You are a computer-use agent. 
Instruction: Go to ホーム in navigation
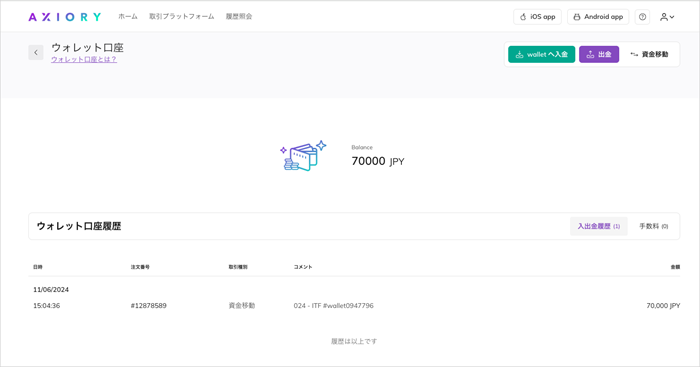[128, 17]
